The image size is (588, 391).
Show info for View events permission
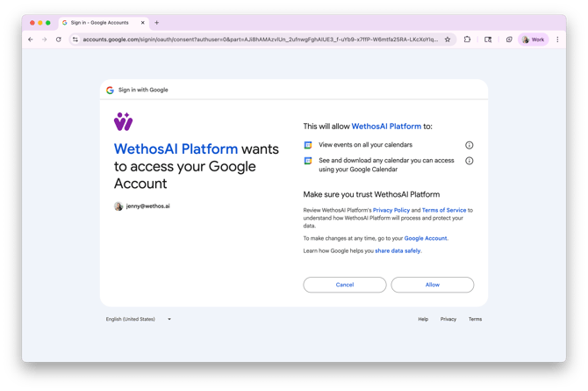click(469, 145)
